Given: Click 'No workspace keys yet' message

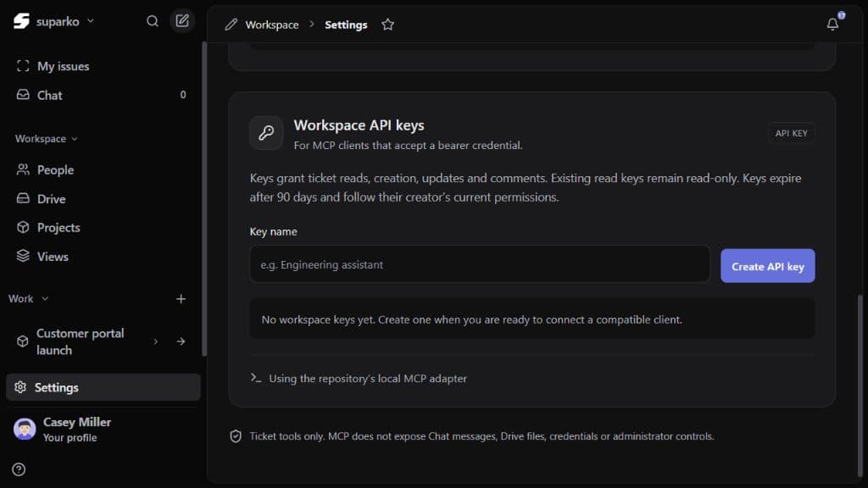Looking at the screenshot, I should pos(471,319).
